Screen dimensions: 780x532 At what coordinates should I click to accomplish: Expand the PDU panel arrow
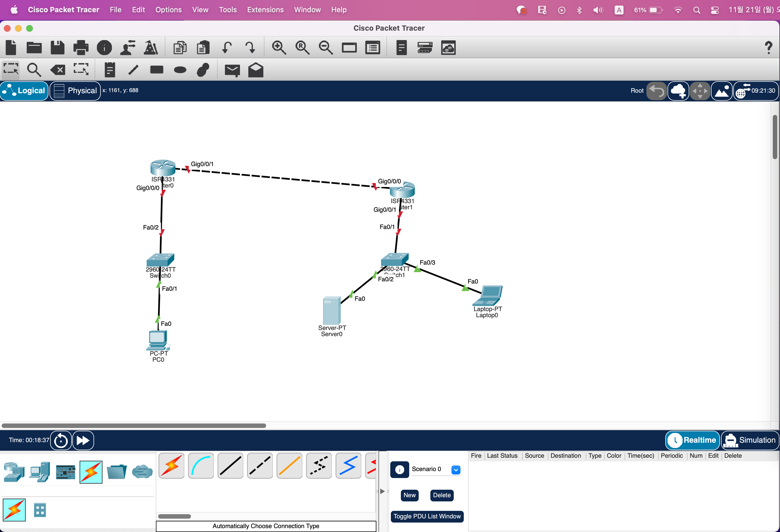382,491
